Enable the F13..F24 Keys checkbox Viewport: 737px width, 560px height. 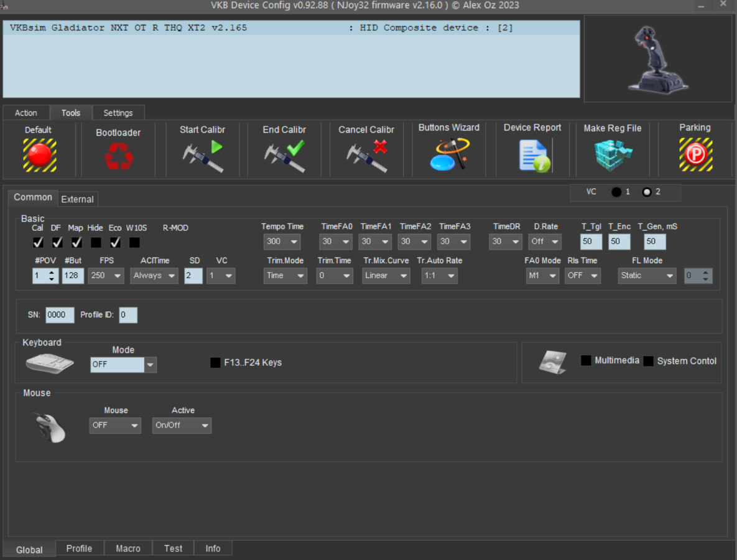tap(215, 363)
